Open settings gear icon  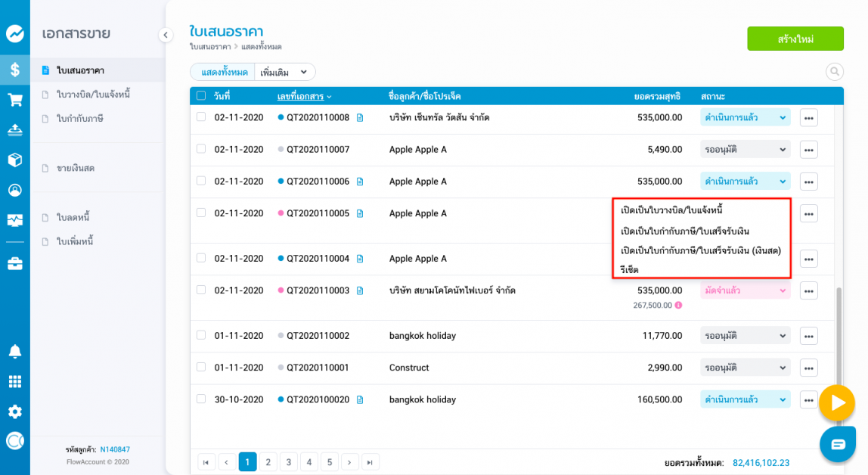pyautogui.click(x=15, y=411)
